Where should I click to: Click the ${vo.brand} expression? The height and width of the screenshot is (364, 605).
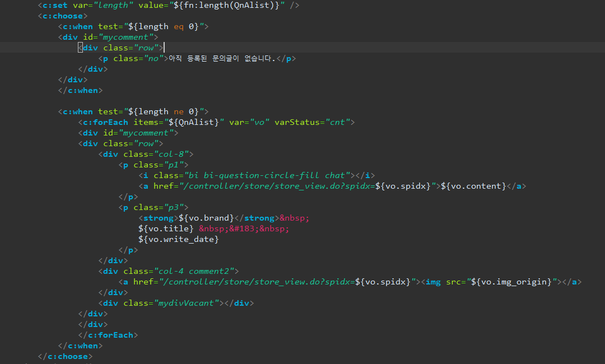[x=206, y=218]
